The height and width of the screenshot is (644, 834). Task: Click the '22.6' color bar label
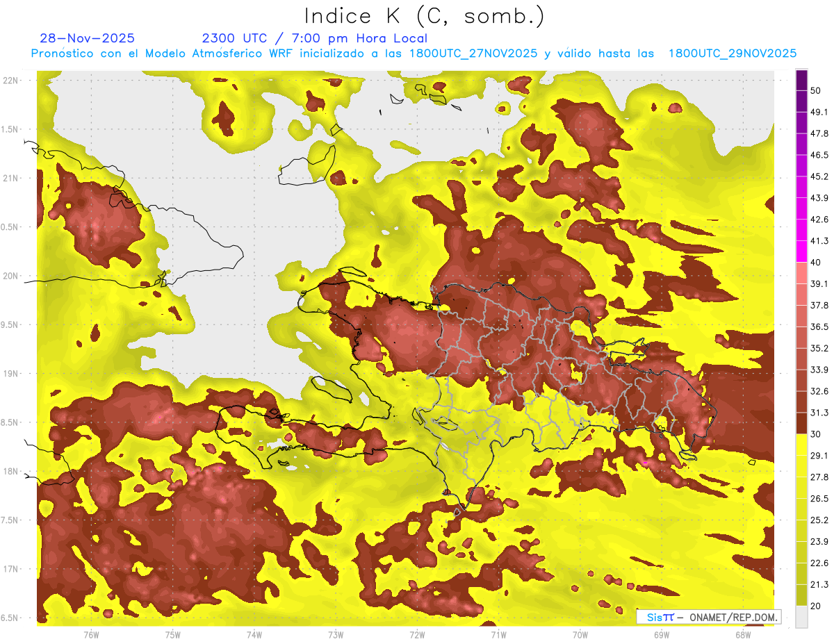(x=819, y=563)
